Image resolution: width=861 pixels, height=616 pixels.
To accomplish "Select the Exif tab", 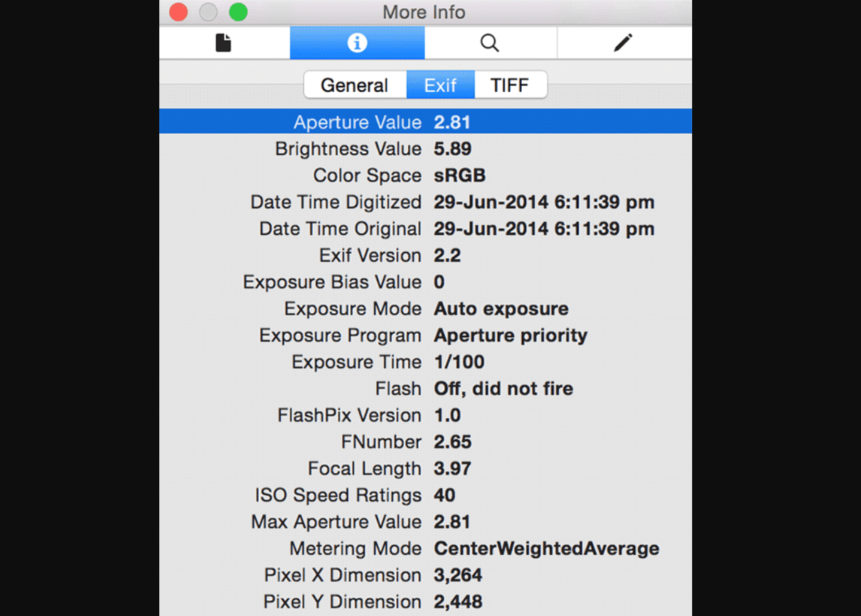I will 440,85.
